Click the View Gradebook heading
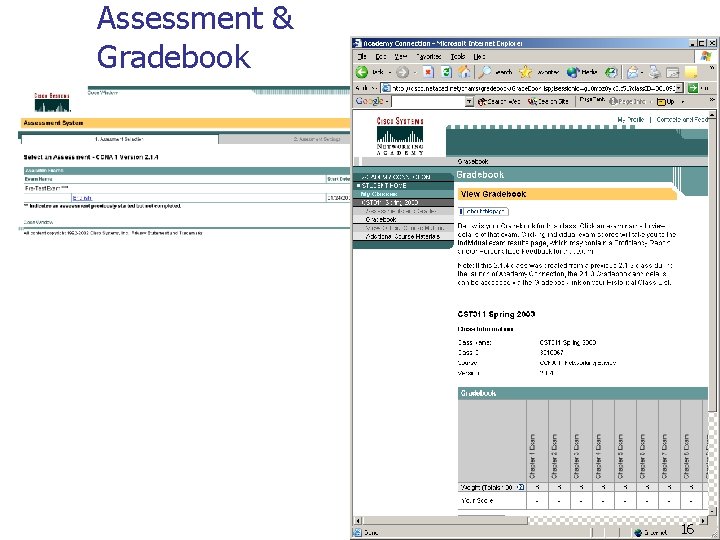 (493, 194)
